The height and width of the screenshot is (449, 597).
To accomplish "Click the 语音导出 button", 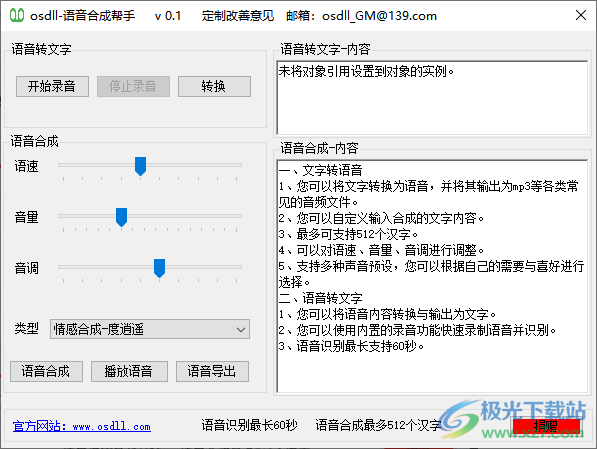I will (212, 371).
